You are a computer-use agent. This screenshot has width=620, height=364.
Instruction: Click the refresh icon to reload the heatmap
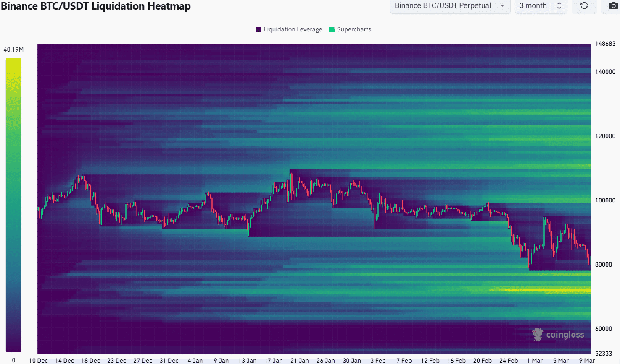(584, 6)
